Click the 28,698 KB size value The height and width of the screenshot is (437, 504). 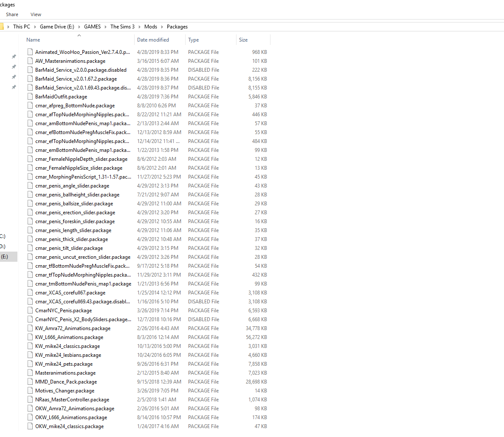tap(256, 381)
